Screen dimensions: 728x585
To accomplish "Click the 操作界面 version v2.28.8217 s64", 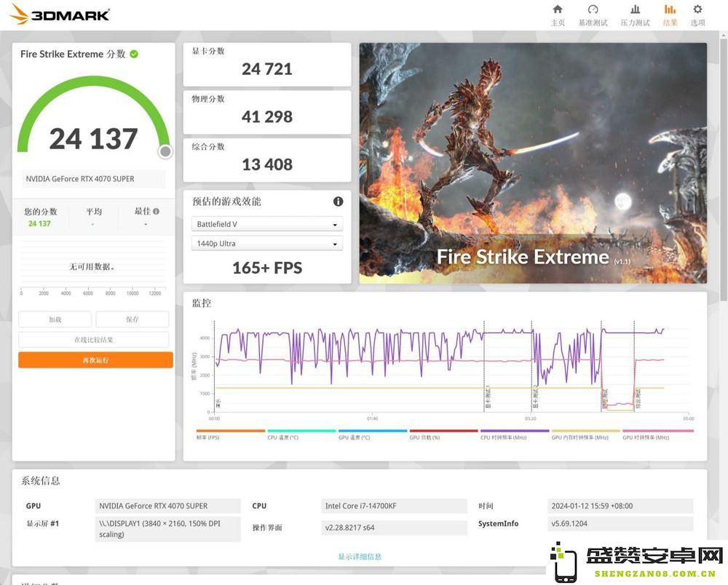I will coord(394,528).
